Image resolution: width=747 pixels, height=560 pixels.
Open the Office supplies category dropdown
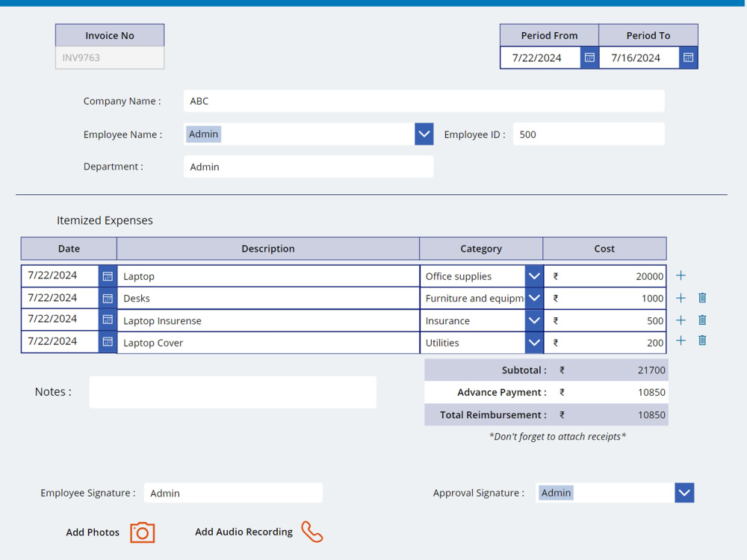click(x=534, y=276)
